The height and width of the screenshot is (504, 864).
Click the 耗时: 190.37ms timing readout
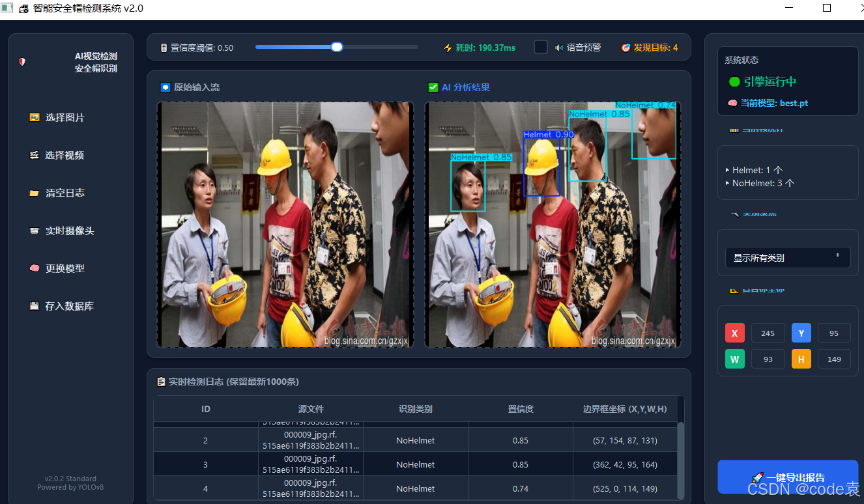click(485, 48)
